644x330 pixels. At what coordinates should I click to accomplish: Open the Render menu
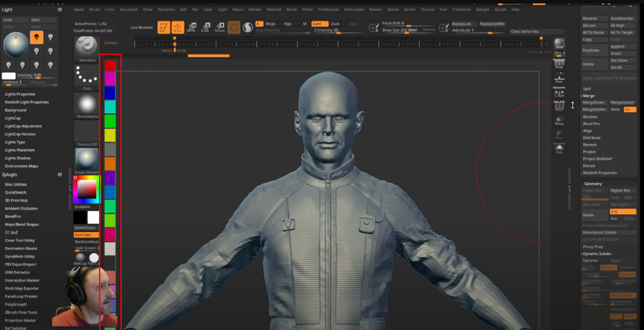click(375, 9)
